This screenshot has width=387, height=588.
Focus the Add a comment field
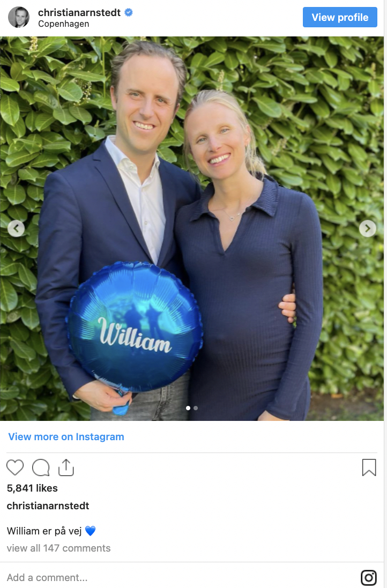point(180,577)
